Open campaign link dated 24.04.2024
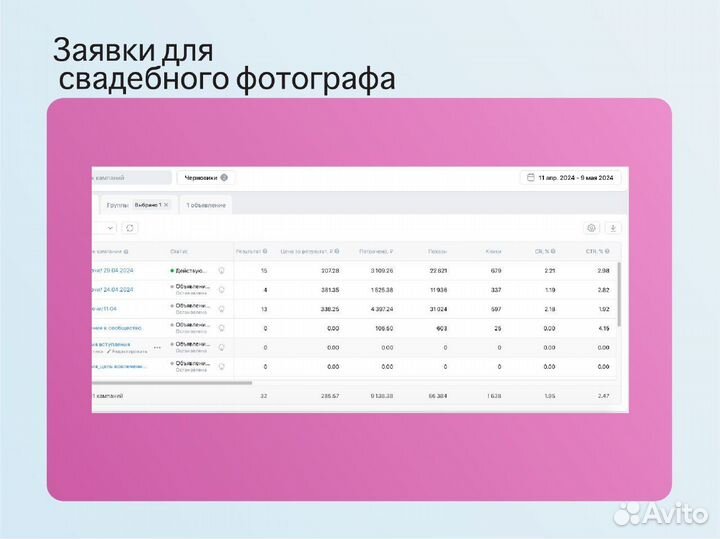This screenshot has width=720, height=539. (113, 290)
